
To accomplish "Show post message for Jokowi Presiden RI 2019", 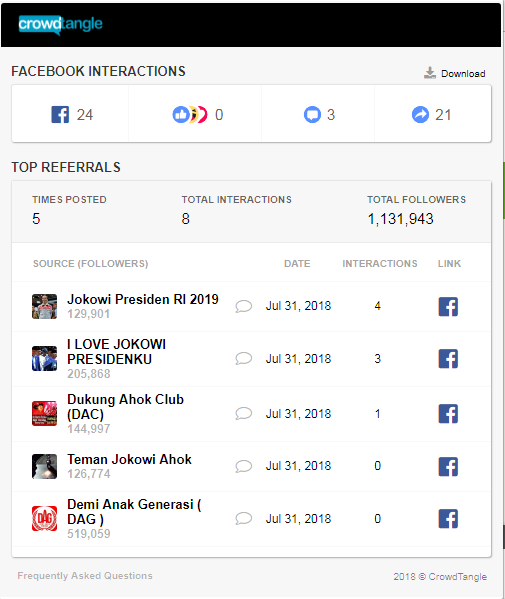I will coord(243,306).
